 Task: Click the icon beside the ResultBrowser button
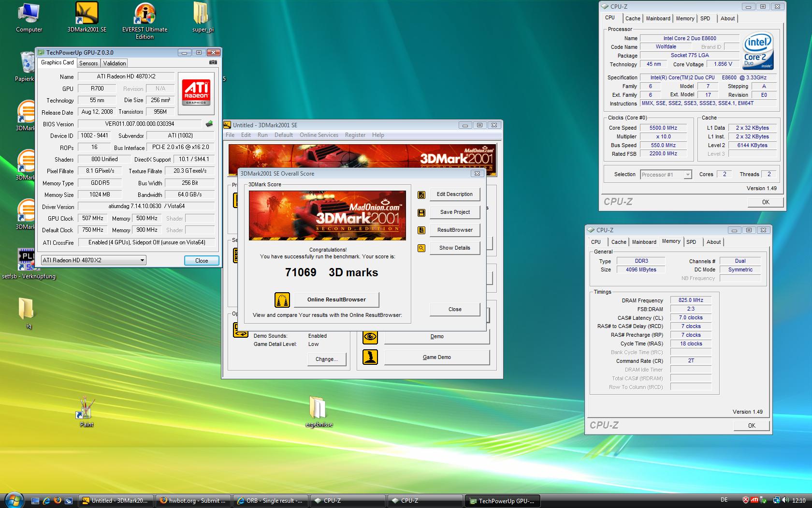pos(421,230)
